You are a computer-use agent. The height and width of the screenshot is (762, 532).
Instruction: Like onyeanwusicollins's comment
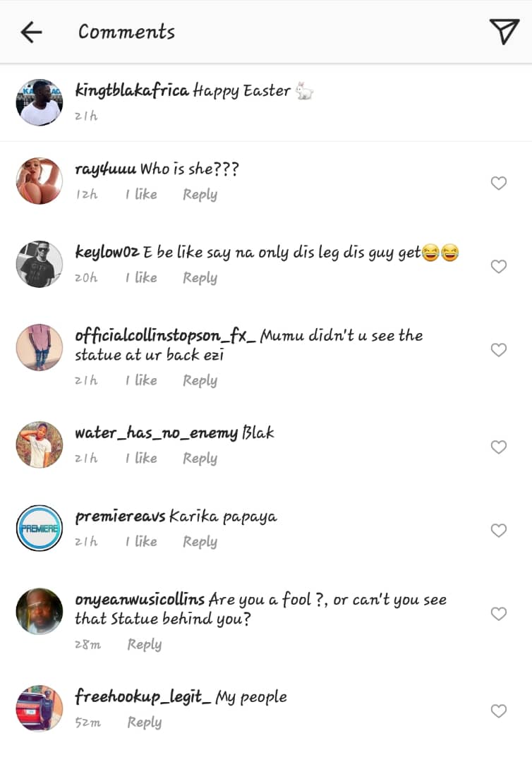point(499,614)
